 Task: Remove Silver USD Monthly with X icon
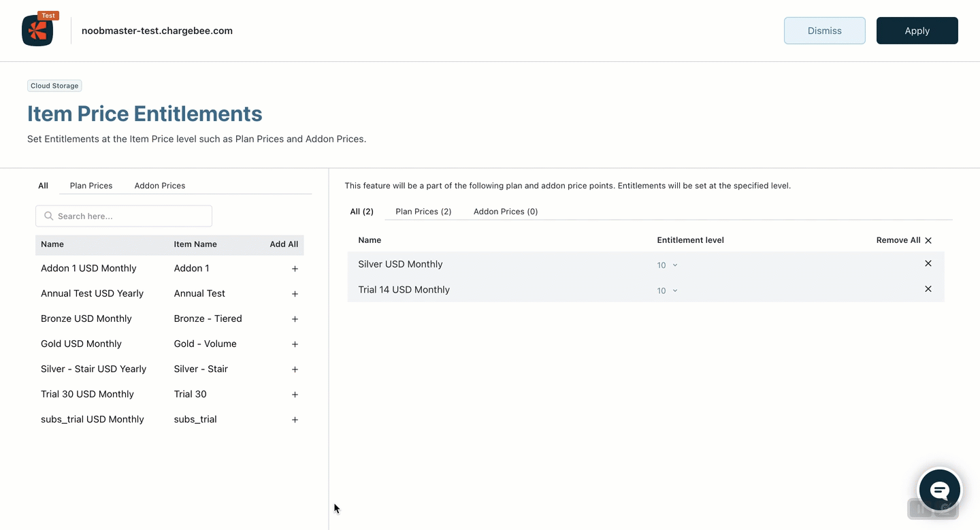[928, 263]
